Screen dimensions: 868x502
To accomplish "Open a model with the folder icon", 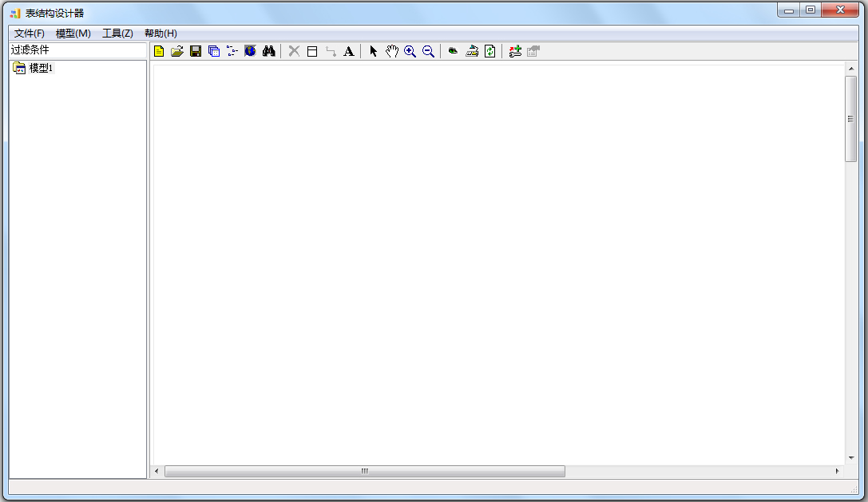I will 177,51.
